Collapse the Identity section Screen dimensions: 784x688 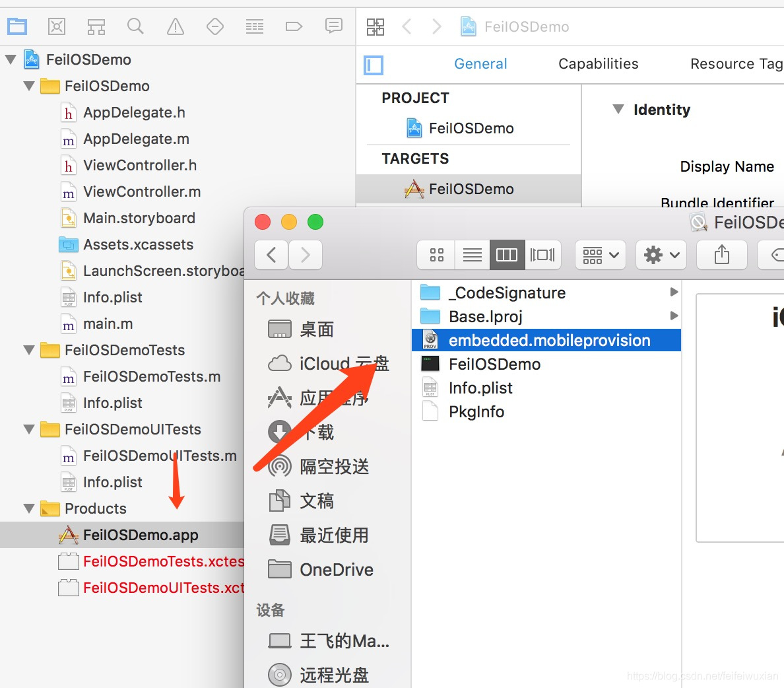pyautogui.click(x=618, y=109)
